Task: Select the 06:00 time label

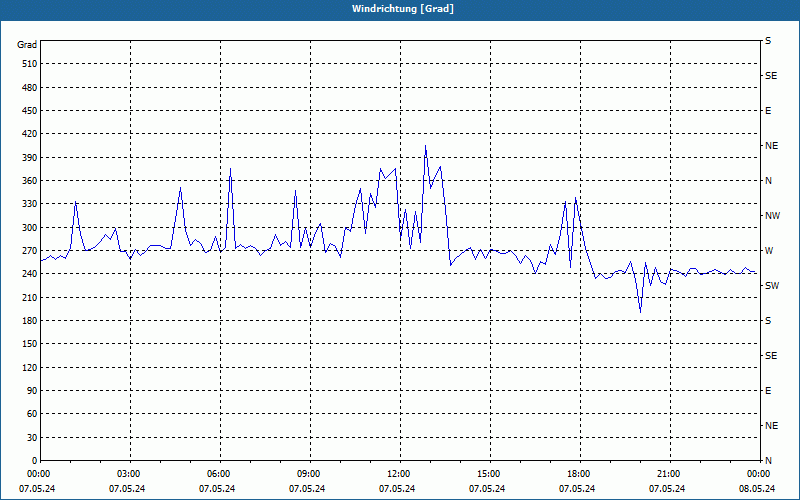Action: pyautogui.click(x=218, y=474)
